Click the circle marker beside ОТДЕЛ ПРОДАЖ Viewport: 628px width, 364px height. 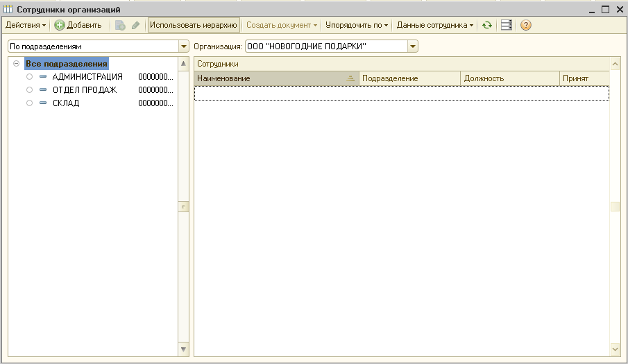29,89
